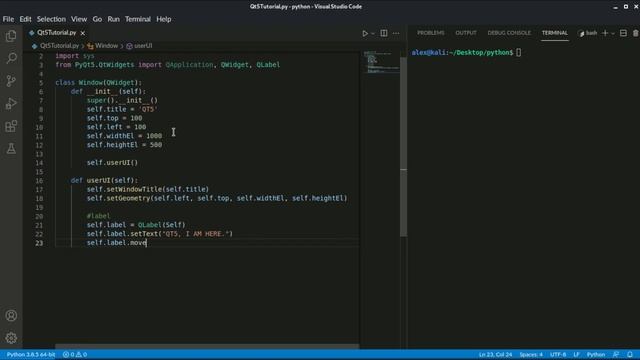Click Ln 23, Col 24 status item
Viewport: 640px width, 360px height.
click(496, 354)
